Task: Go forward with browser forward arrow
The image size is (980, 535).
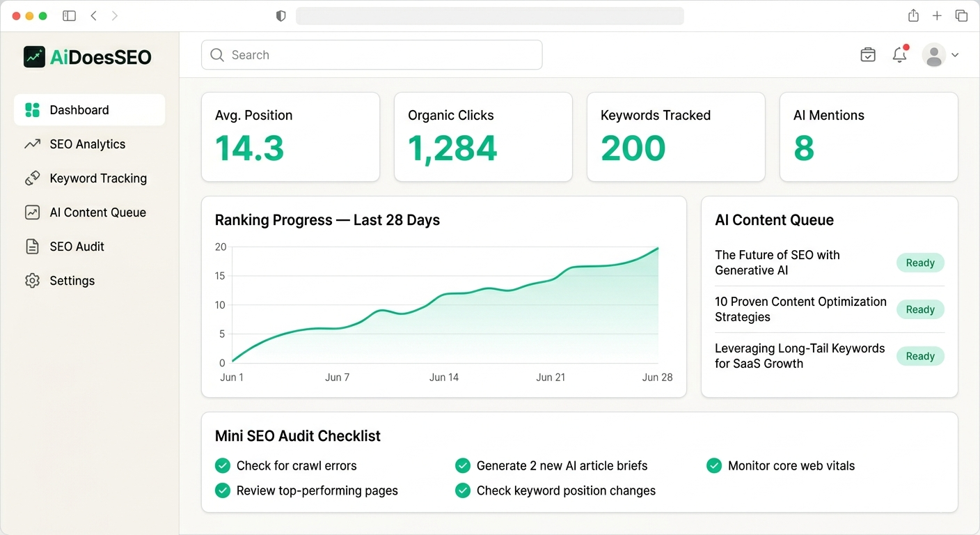Action: [115, 15]
